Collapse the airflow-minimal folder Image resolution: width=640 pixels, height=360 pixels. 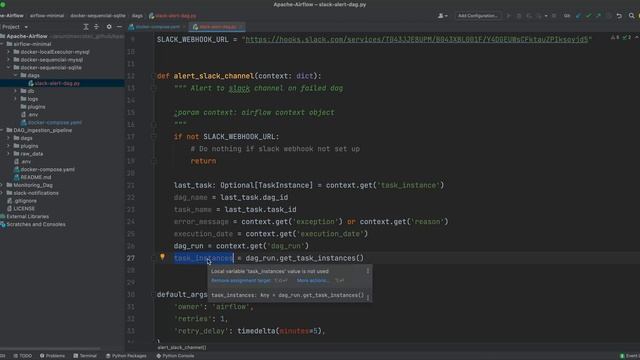click(x=2, y=44)
